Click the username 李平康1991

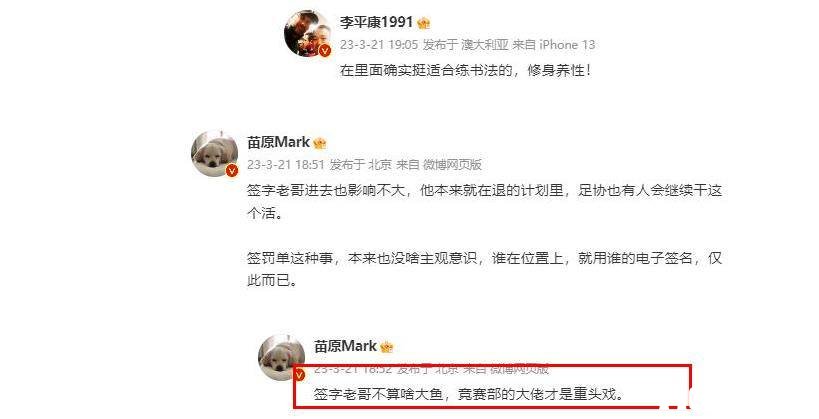click(x=376, y=22)
